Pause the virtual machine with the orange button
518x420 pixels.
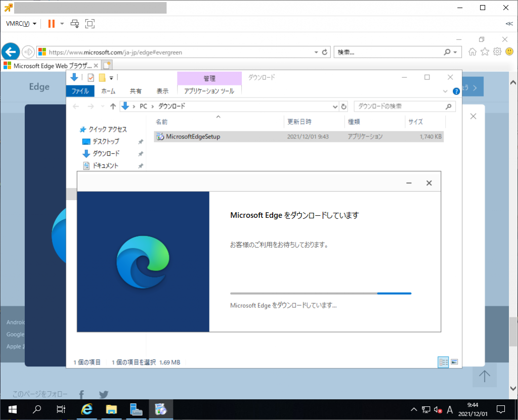click(x=51, y=24)
